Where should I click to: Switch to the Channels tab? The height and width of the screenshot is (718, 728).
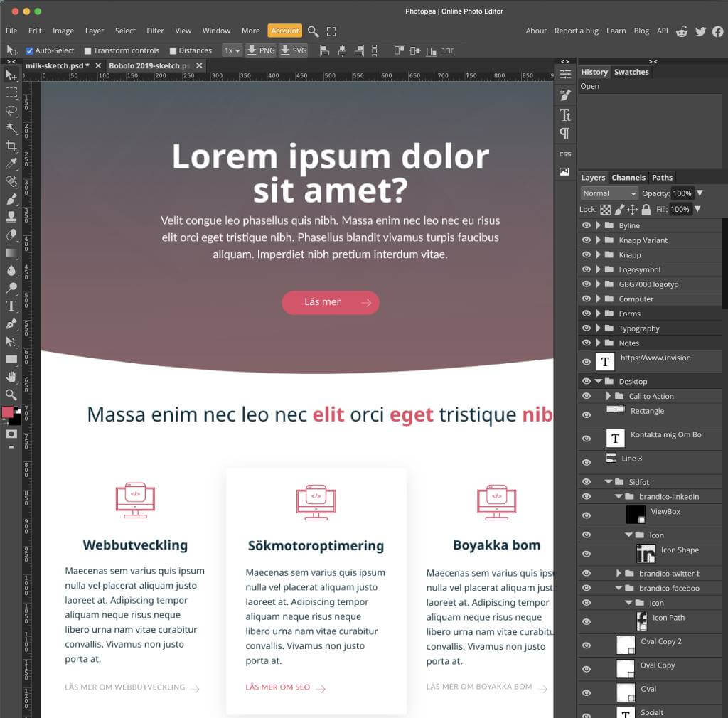[x=628, y=178]
